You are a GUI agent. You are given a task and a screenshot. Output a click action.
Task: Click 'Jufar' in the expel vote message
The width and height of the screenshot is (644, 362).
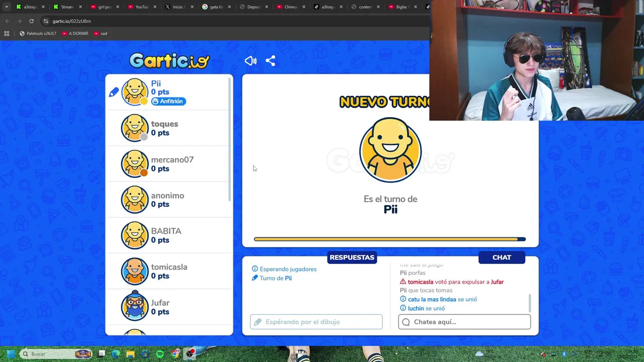point(497,282)
